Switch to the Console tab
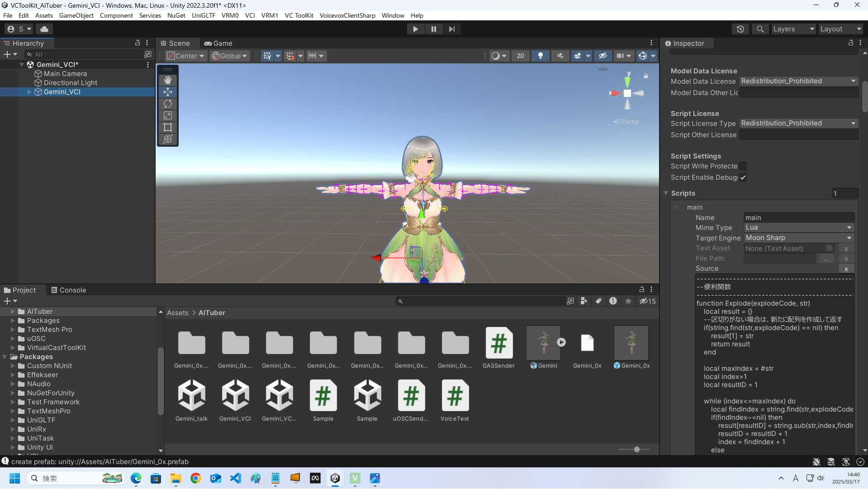 point(68,290)
